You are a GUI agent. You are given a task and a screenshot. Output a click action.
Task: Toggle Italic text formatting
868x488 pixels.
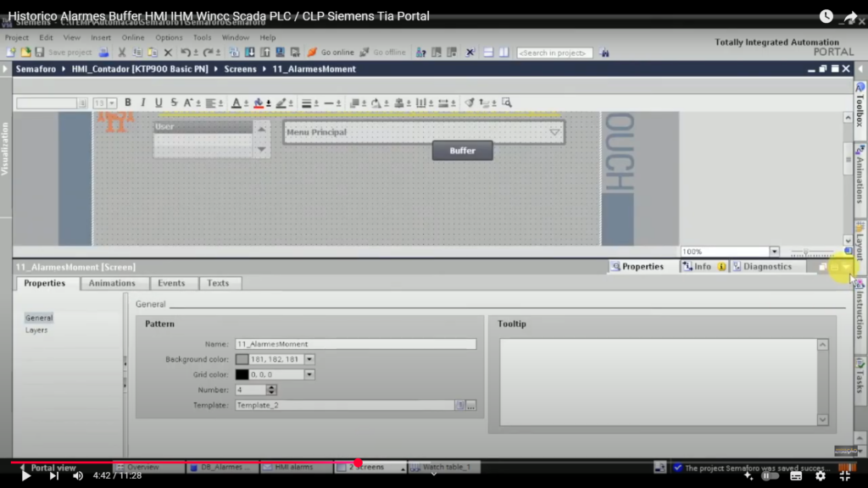pos(143,103)
